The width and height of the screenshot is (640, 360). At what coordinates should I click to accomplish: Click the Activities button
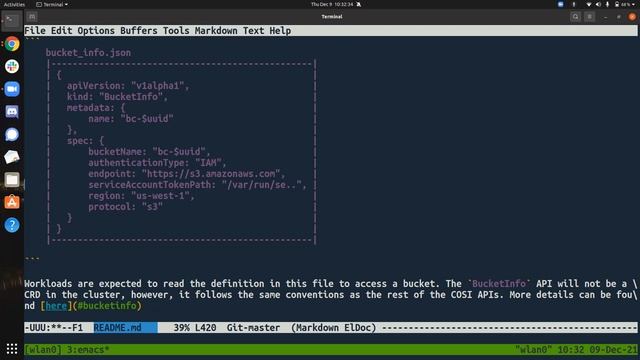tap(14, 4)
